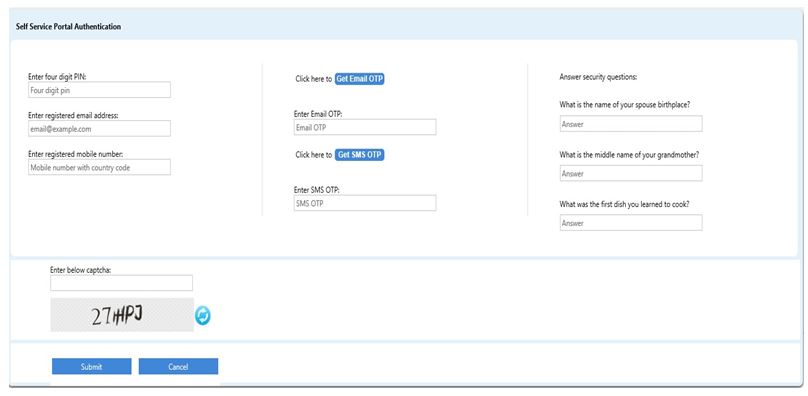Click the captcha text entry box
Image resolution: width=808 pixels, height=396 pixels.
click(121, 283)
